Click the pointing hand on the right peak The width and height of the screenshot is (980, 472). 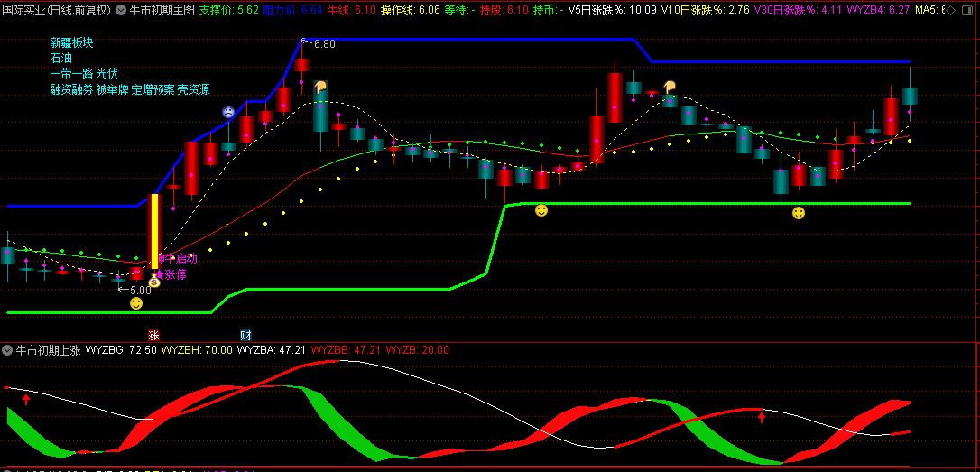click(670, 87)
